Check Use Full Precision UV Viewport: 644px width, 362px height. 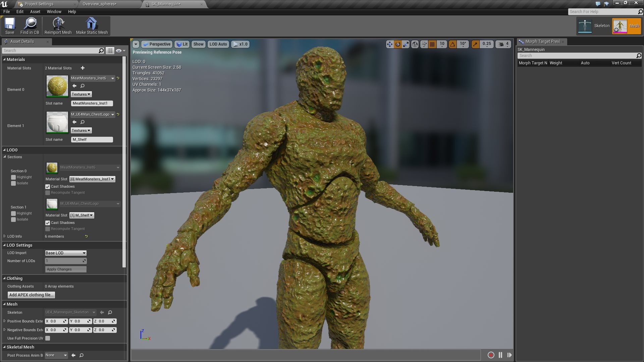click(48, 338)
